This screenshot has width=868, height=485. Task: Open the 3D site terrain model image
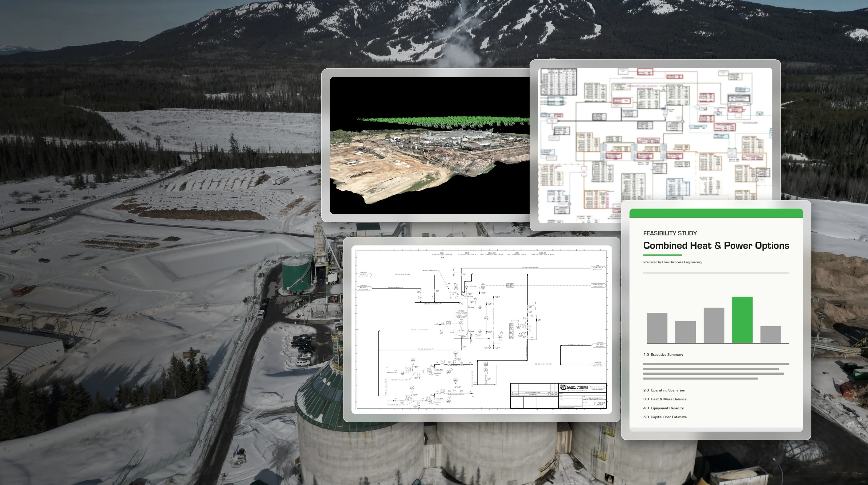click(430, 145)
